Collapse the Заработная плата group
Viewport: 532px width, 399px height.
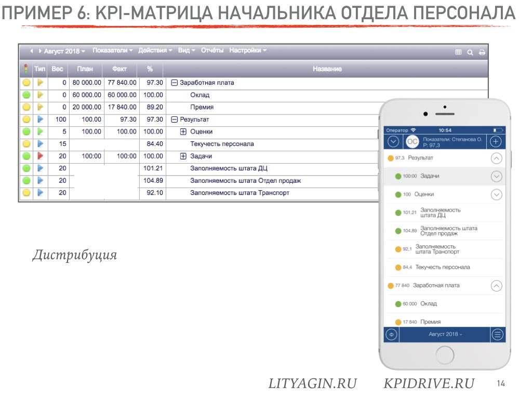[x=174, y=83]
